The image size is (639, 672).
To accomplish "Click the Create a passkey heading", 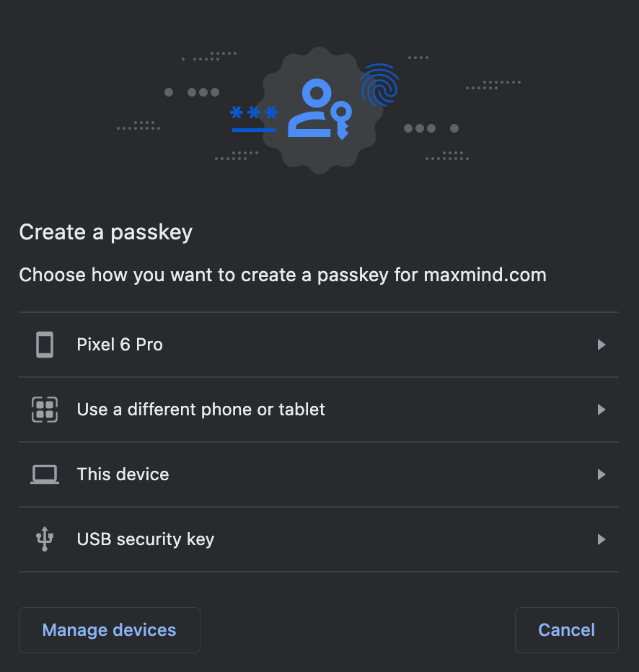I will tap(105, 232).
